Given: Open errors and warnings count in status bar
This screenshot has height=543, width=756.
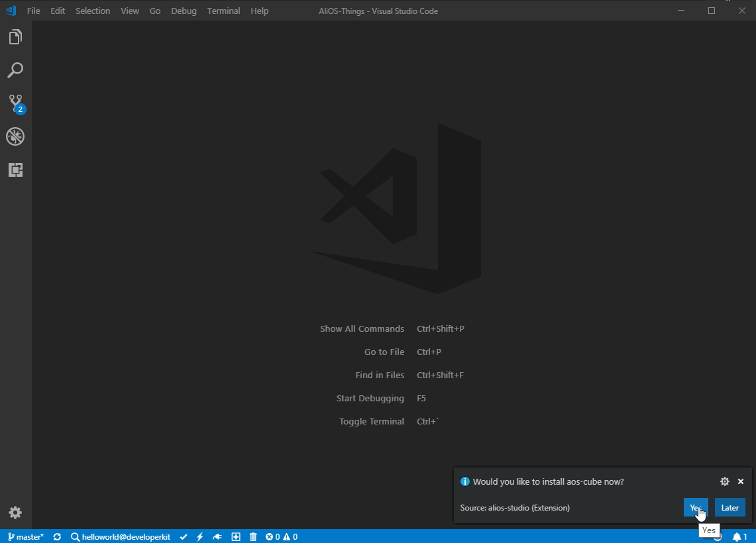Looking at the screenshot, I should [282, 537].
